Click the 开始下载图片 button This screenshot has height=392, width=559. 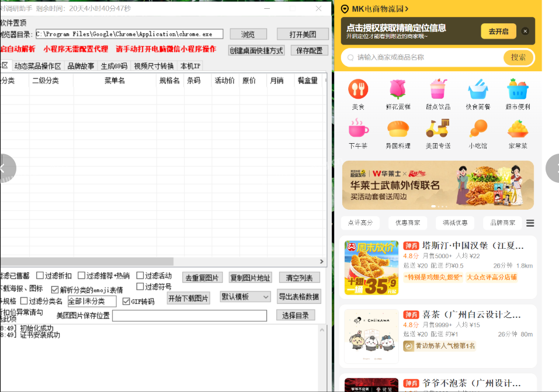pyautogui.click(x=188, y=298)
